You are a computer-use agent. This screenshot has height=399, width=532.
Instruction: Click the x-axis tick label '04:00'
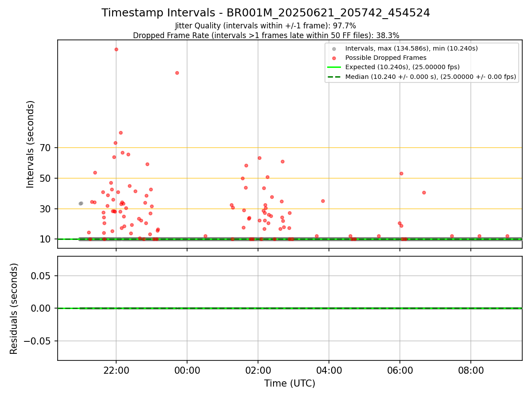[329, 371]
